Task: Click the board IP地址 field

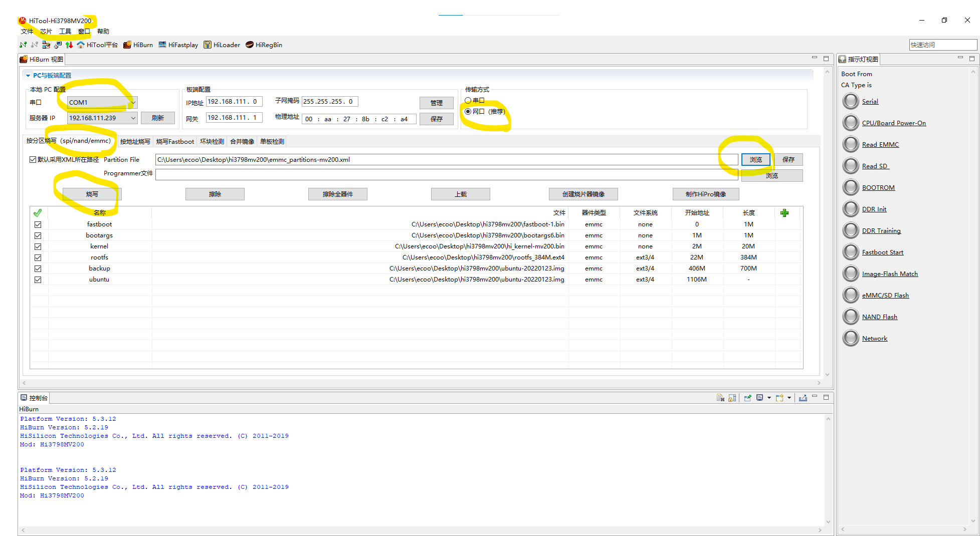Action: click(234, 102)
